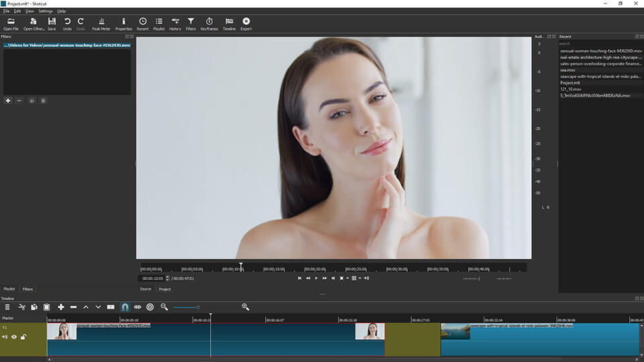The height and width of the screenshot is (362, 644).
Task: Click the timeline zoom out magnifier
Action: point(164,307)
